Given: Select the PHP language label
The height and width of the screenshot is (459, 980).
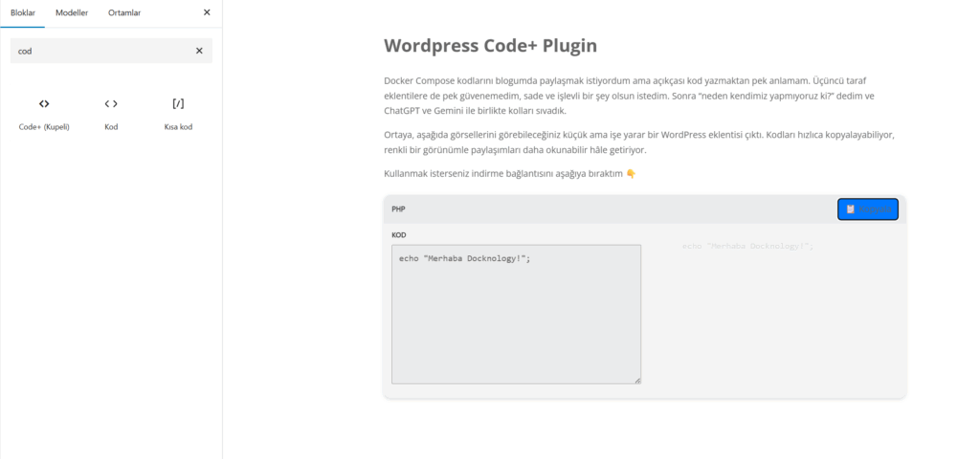Looking at the screenshot, I should click(x=399, y=208).
